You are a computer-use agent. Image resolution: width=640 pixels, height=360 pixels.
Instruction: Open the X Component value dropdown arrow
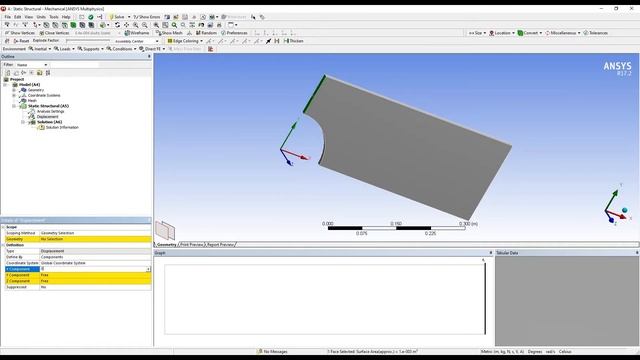point(148,269)
